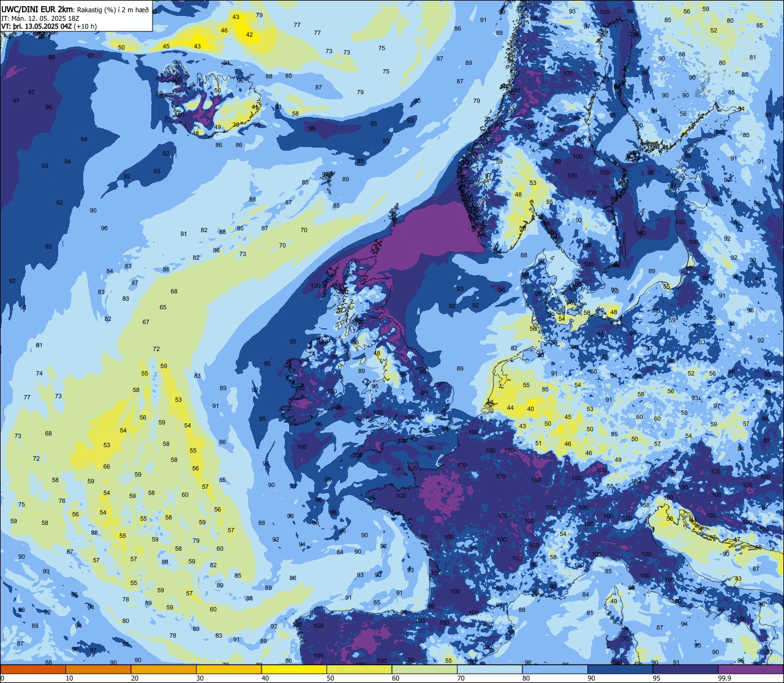
Task: Click the legend swatch between 30 and 40
Action: [x=228, y=670]
